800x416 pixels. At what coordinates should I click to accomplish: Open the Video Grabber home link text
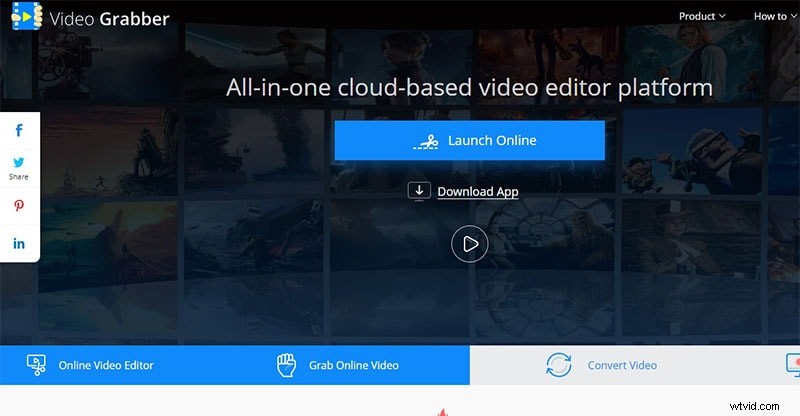click(109, 19)
